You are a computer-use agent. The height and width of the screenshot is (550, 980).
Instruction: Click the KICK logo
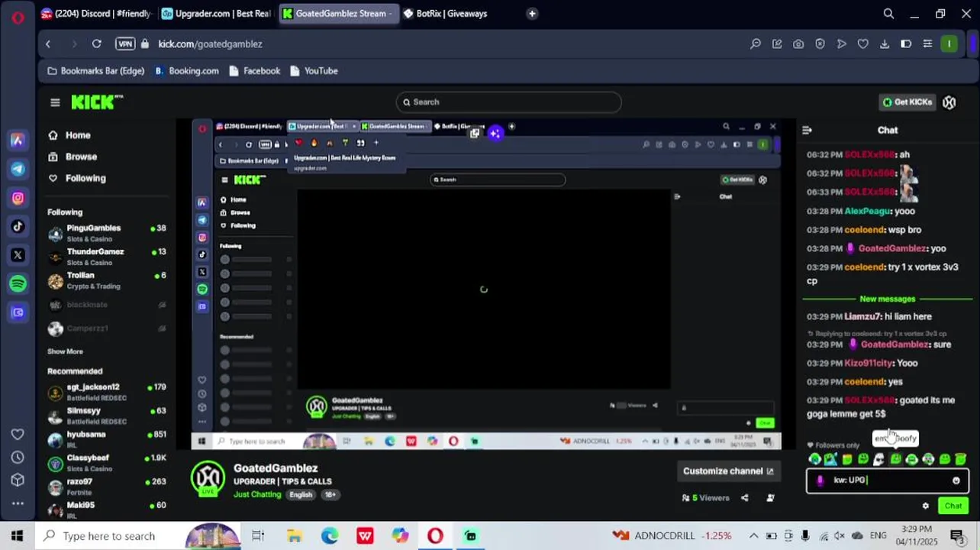click(97, 102)
